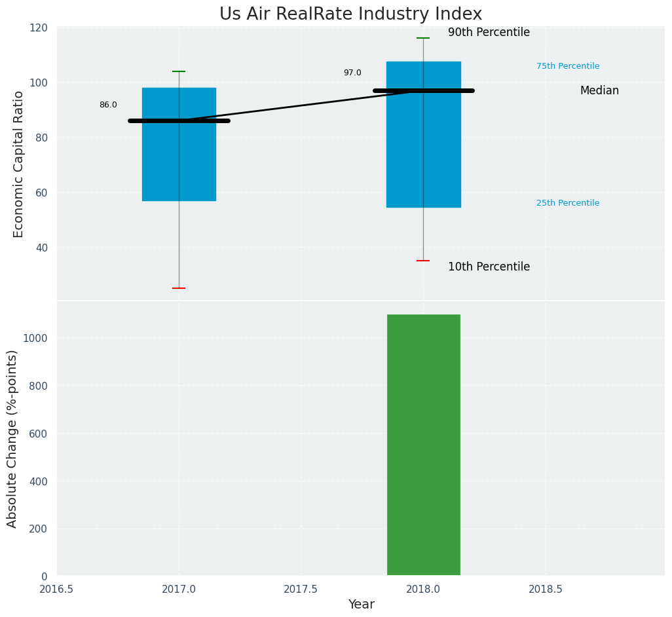
Task: Select the 10th Percentile annotation text
Action: point(489,267)
